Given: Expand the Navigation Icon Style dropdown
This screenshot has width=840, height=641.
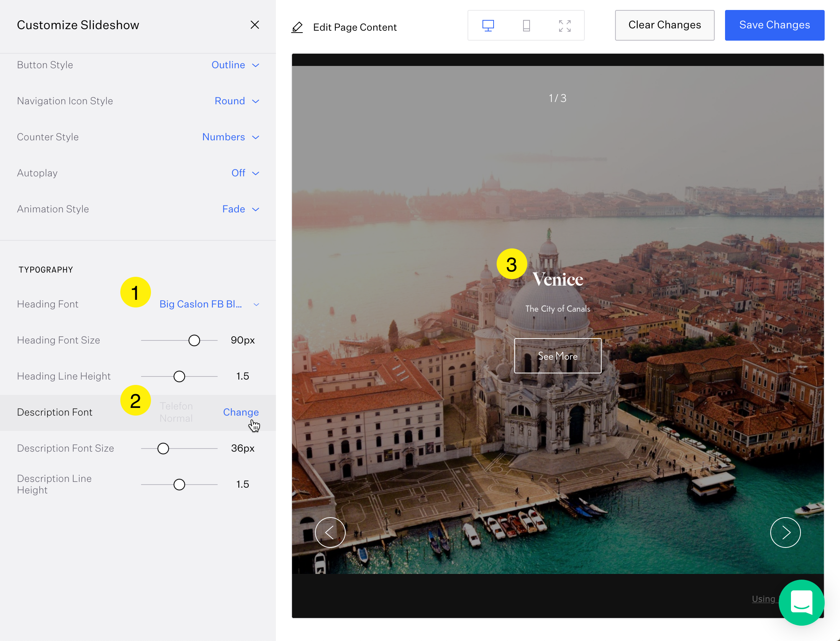Looking at the screenshot, I should click(237, 101).
